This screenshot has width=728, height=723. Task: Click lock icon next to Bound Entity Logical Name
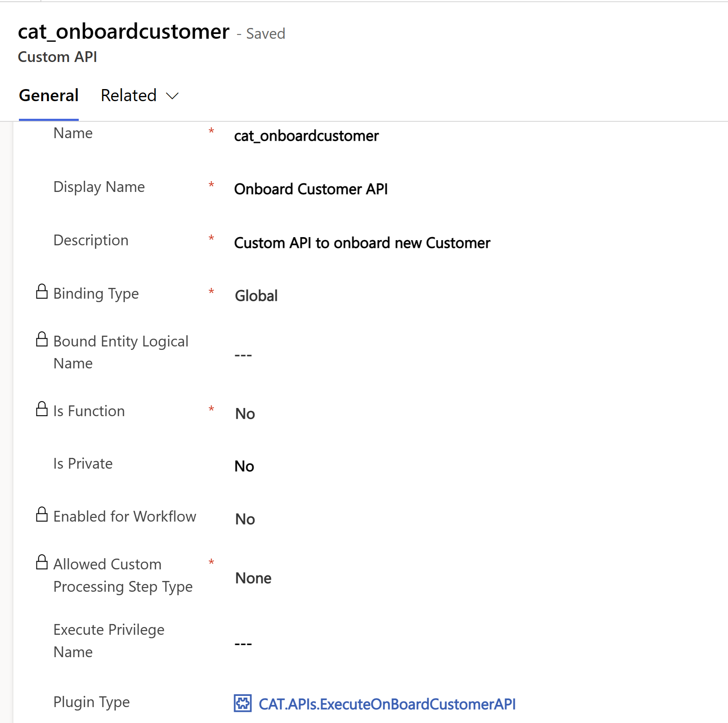[42, 340]
